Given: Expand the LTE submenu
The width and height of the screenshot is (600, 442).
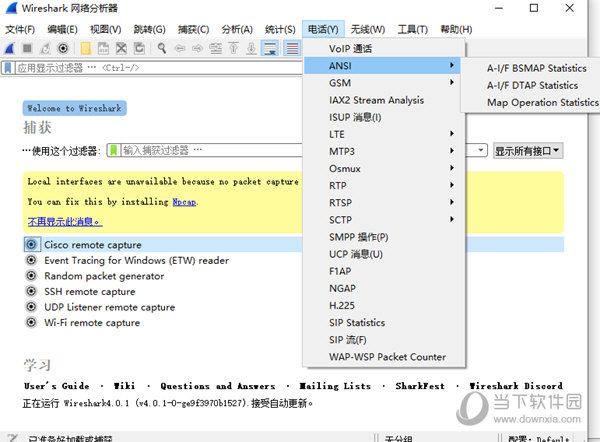Looking at the screenshot, I should (x=384, y=134).
